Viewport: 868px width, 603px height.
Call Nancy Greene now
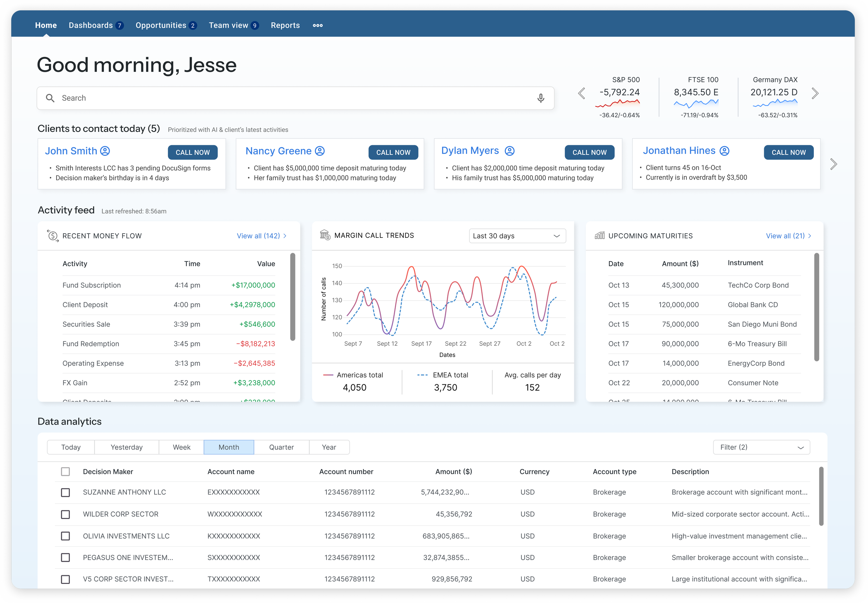pos(393,152)
